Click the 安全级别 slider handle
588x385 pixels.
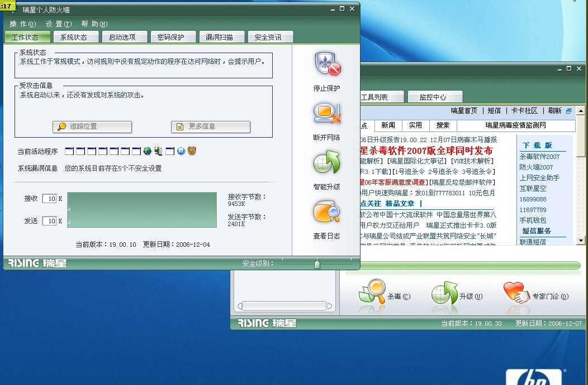[x=317, y=264]
